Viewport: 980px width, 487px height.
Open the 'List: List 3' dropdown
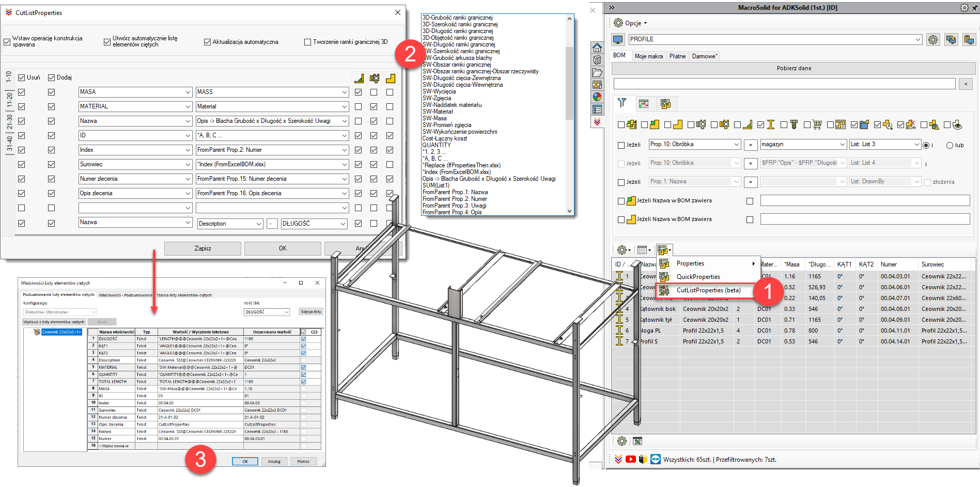(916, 145)
